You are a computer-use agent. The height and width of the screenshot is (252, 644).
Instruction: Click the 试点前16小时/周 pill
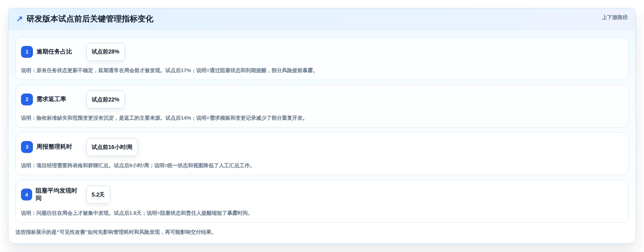(x=112, y=147)
